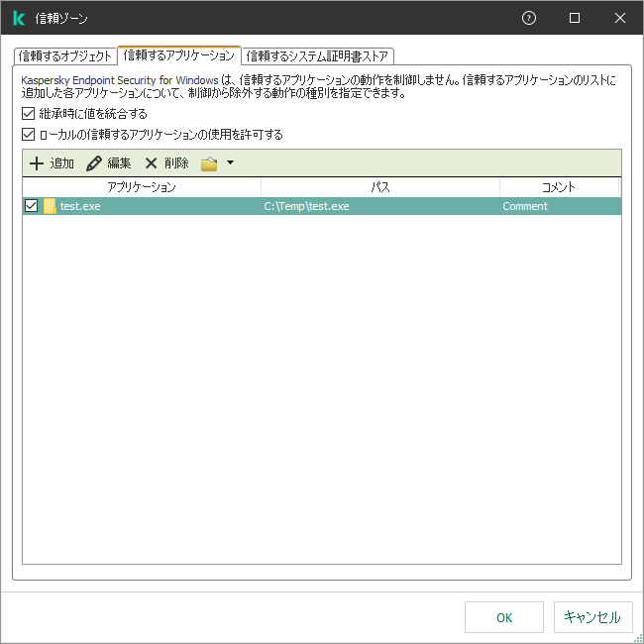The image size is (644, 644).
Task: Open help with the question mark icon
Action: (529, 18)
